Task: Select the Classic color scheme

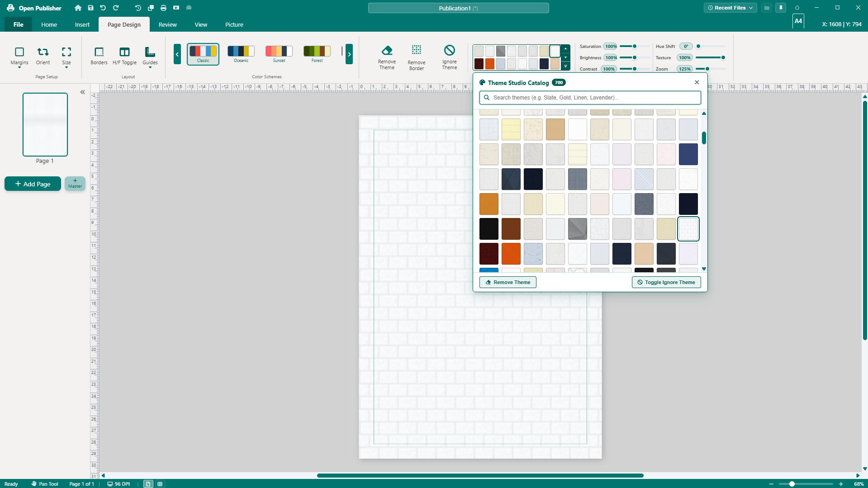Action: 203,54
